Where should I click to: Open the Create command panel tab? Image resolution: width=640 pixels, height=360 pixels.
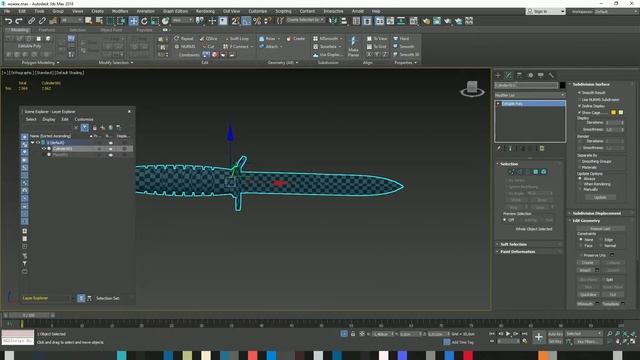[x=498, y=75]
